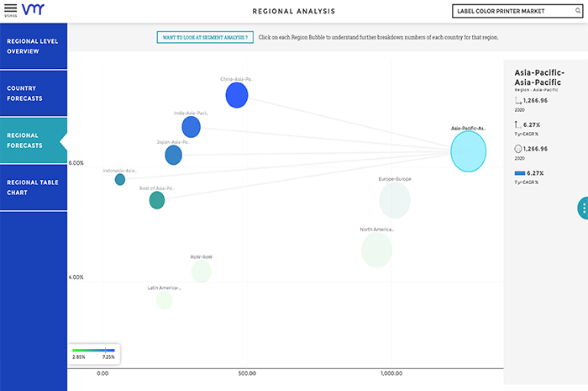Select the Asia-Pacific region bubble

point(469,151)
